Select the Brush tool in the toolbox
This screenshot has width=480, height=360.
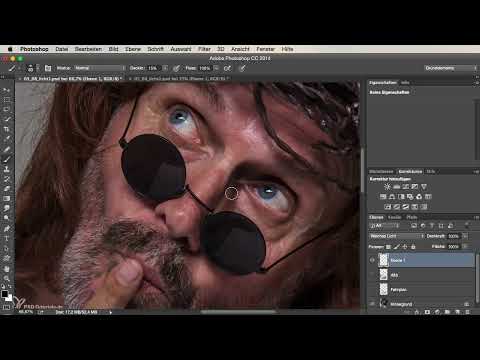7,159
